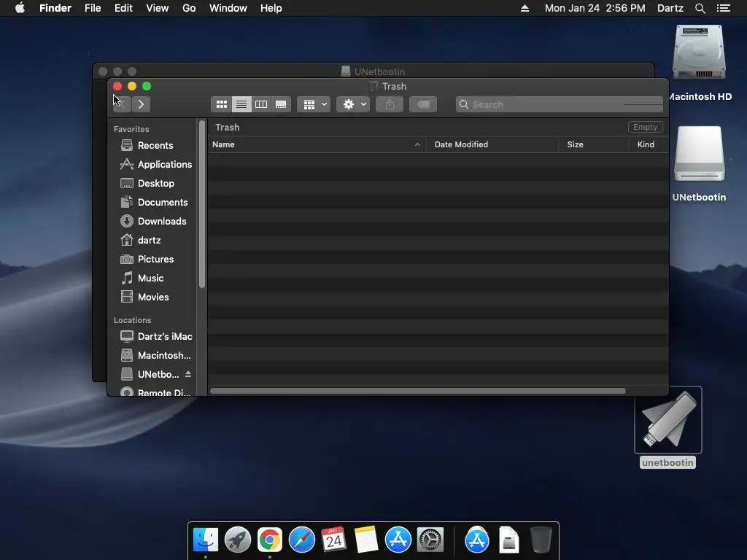747x560 pixels.
Task: Open Calendar from the Dock
Action: coord(333,540)
